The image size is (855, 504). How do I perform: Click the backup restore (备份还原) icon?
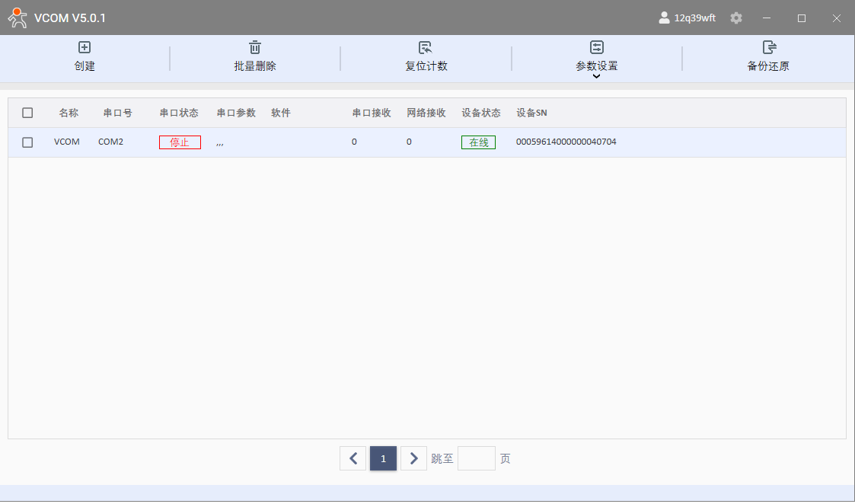pos(769,47)
